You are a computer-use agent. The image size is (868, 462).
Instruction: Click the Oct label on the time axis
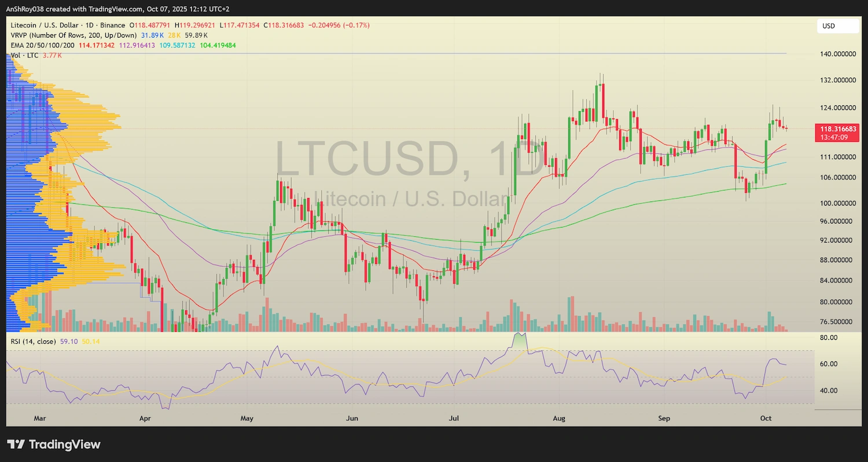[x=766, y=418]
